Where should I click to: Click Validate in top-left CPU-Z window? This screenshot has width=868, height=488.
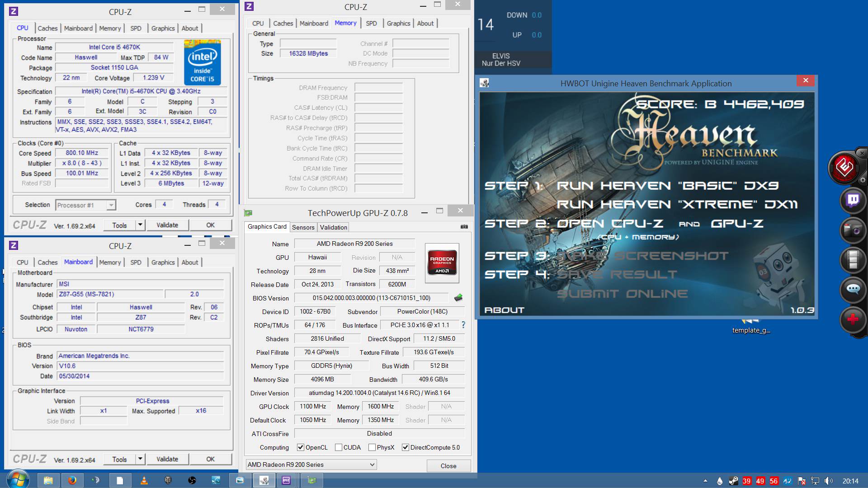pos(167,225)
